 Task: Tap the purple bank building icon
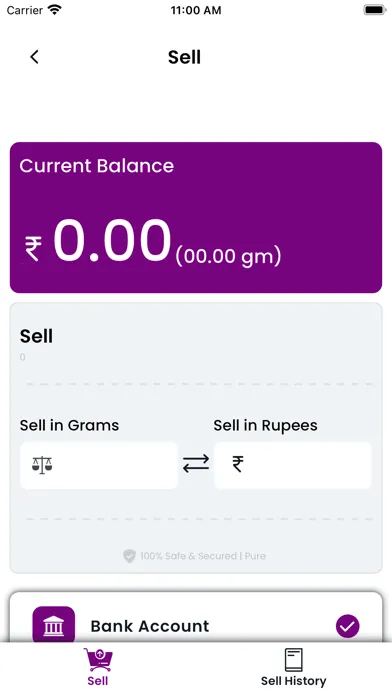click(54, 625)
